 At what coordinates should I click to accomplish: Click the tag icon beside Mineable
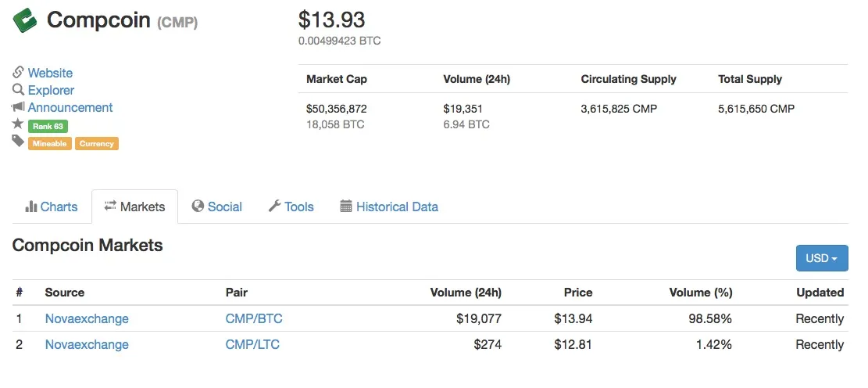coord(18,142)
